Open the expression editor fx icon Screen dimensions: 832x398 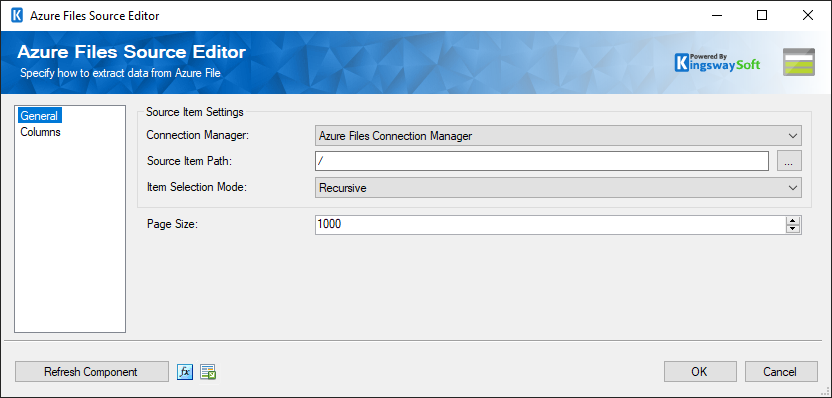point(185,372)
